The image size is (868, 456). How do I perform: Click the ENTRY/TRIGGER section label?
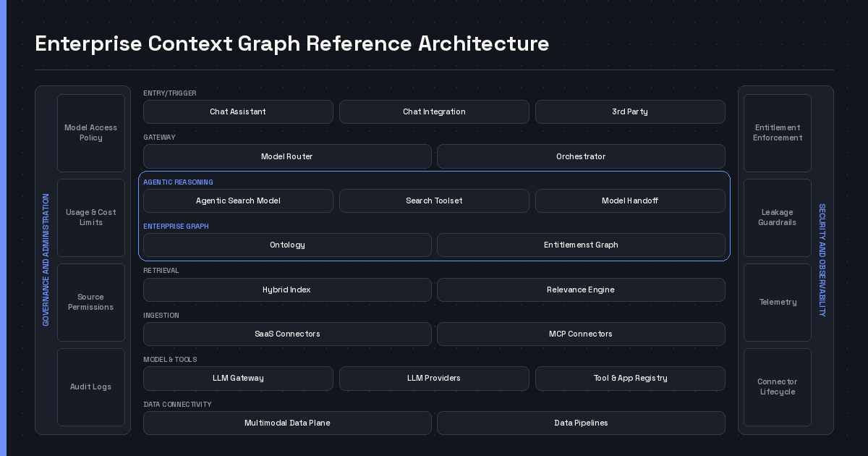pyautogui.click(x=170, y=93)
